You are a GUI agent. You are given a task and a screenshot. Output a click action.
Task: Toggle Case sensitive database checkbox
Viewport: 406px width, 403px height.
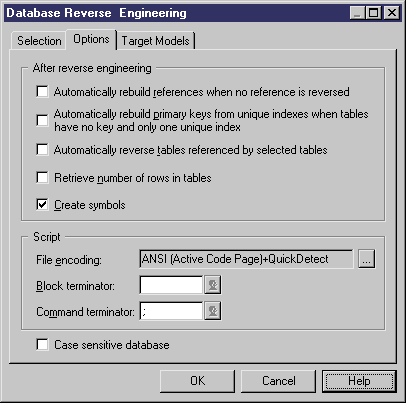42,345
